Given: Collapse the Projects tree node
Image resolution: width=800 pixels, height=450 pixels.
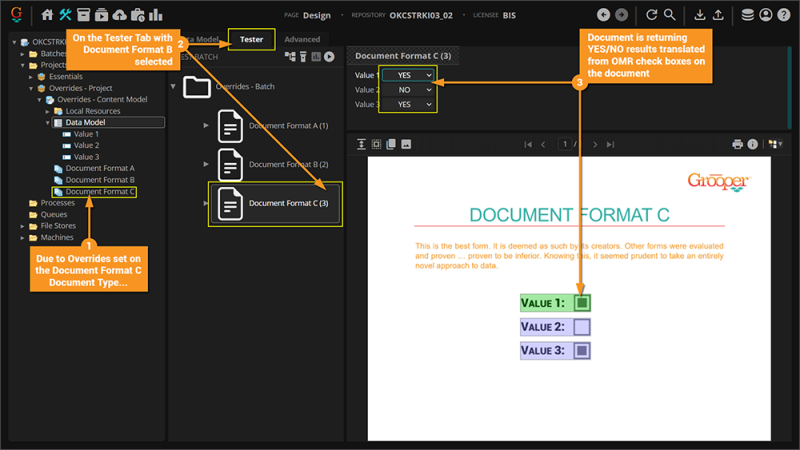Looking at the screenshot, I should (x=22, y=65).
